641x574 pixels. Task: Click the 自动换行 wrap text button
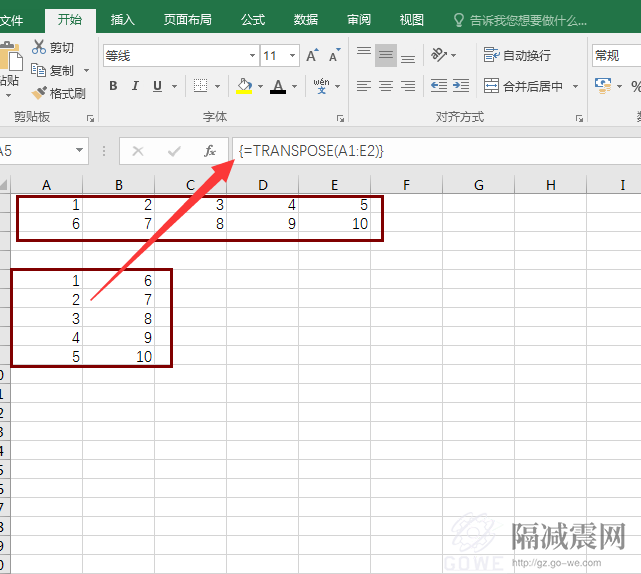pos(517,55)
